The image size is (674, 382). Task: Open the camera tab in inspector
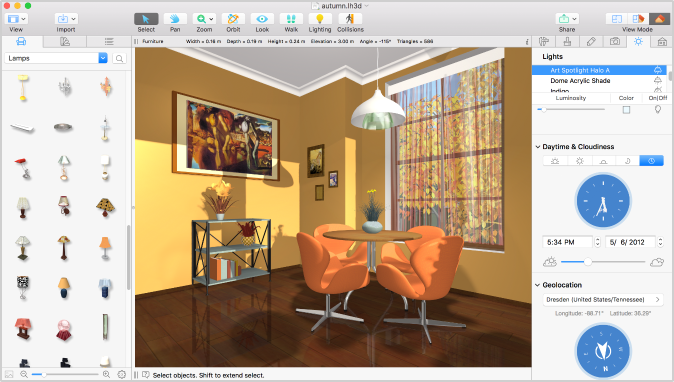(x=615, y=41)
